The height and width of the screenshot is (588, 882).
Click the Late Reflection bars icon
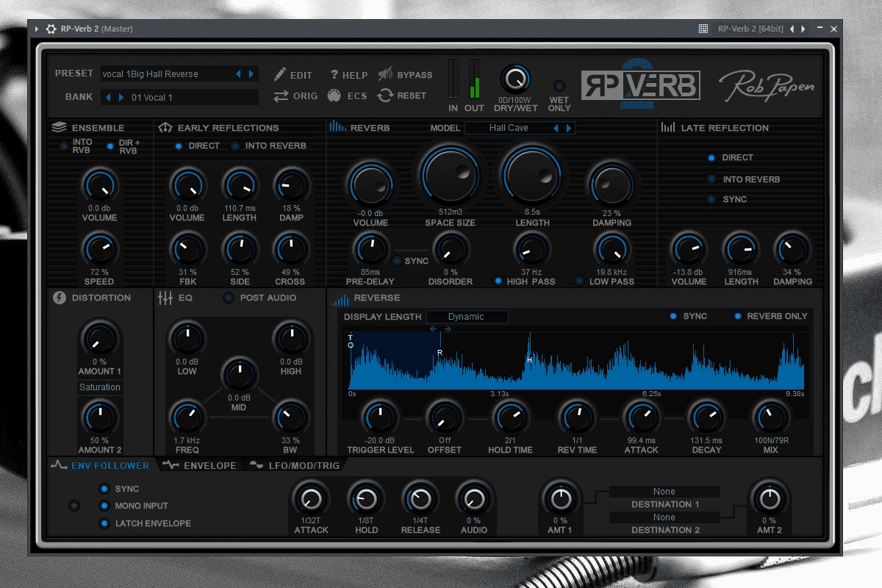(668, 127)
